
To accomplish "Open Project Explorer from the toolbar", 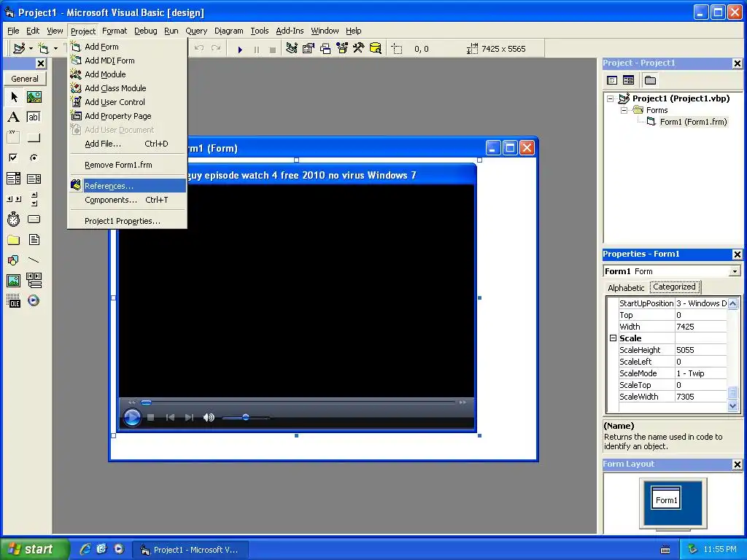I will click(292, 49).
